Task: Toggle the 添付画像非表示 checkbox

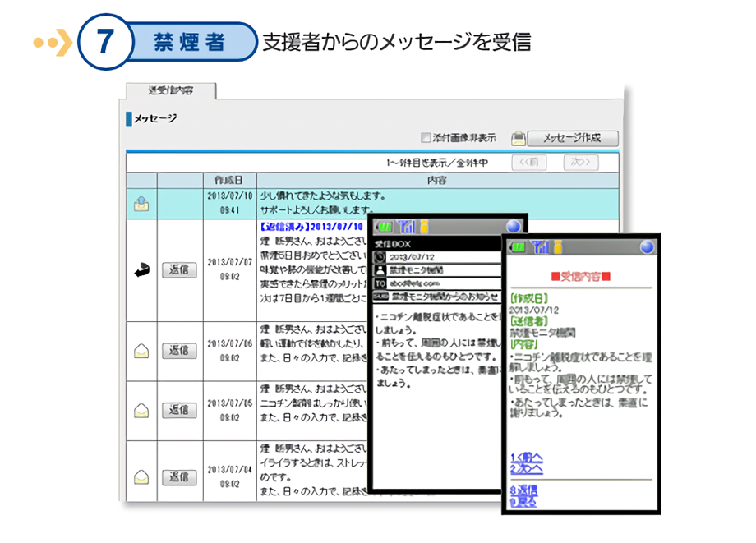Action: 425,138
